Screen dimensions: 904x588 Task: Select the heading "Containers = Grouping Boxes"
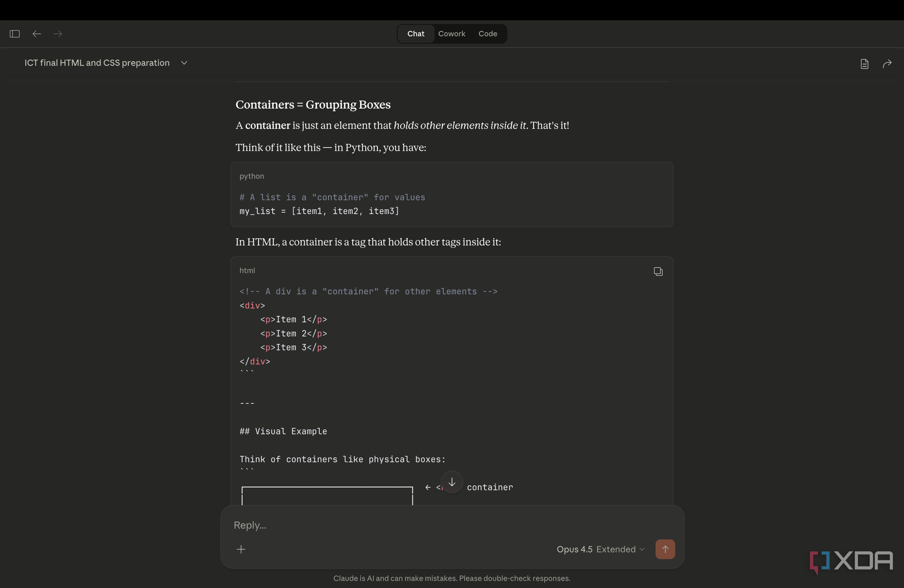click(x=313, y=105)
